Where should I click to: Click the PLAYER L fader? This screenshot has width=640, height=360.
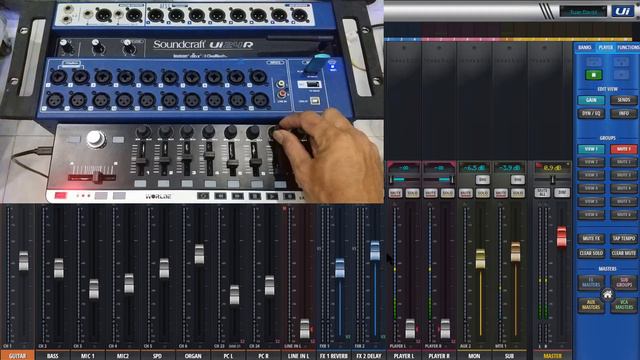410,329
